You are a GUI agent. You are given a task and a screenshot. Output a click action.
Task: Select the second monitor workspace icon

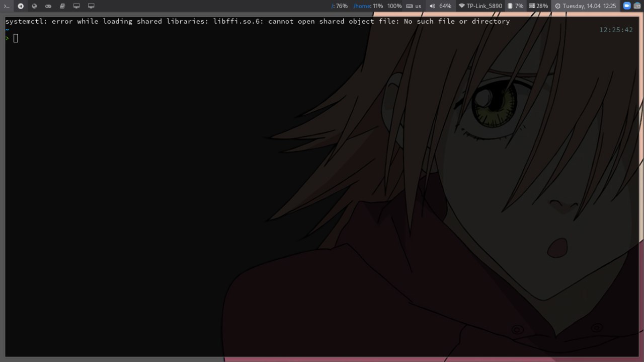click(x=91, y=6)
